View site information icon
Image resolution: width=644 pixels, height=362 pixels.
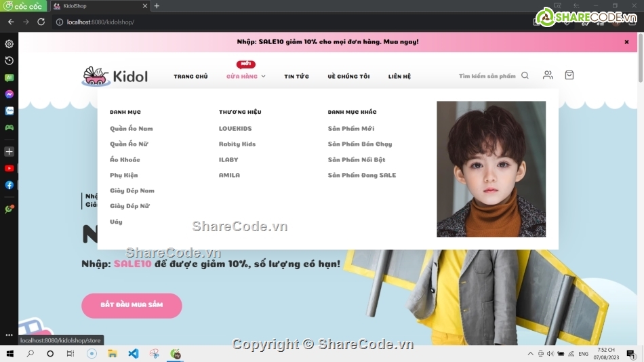click(x=60, y=22)
